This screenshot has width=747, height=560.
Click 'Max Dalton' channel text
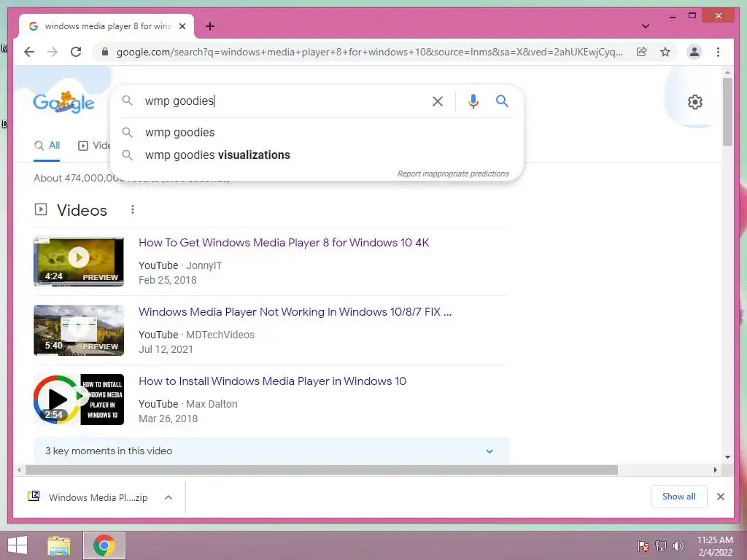point(212,404)
